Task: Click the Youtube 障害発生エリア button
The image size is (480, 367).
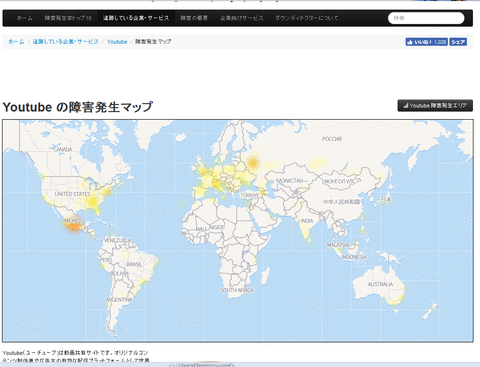Action: (435, 106)
